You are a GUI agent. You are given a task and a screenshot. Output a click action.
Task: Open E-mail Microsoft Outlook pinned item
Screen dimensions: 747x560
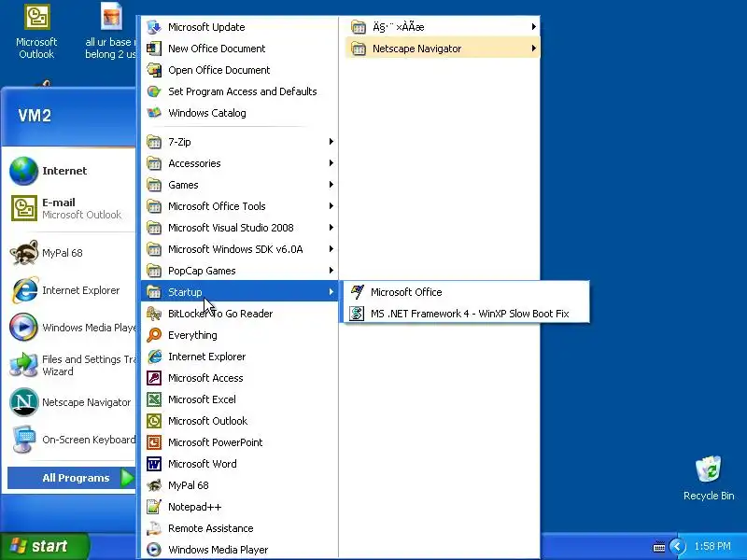point(71,208)
